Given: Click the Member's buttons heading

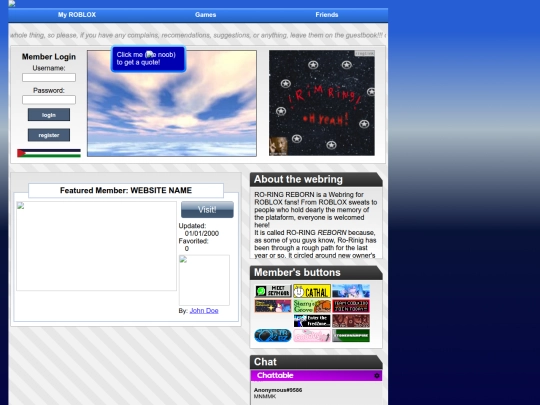Looking at the screenshot, I should tap(297, 272).
